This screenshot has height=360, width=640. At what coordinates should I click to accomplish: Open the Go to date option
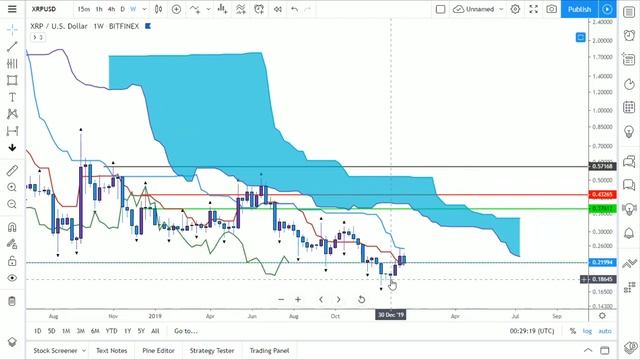[x=186, y=331]
